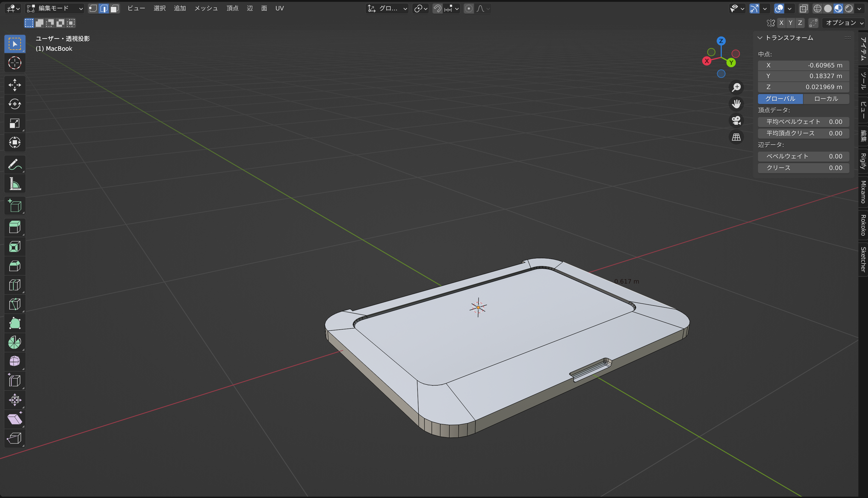The image size is (868, 498).
Task: Activate the Transform tool
Action: coord(15,142)
